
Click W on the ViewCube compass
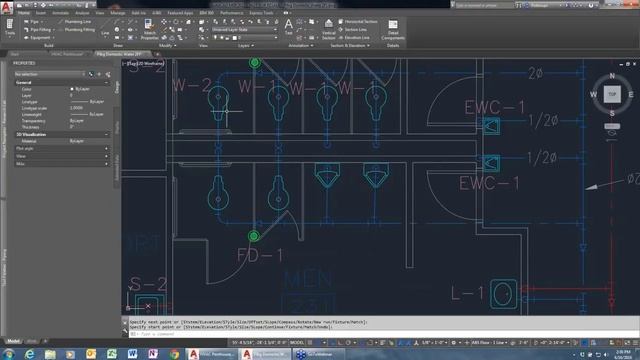(x=593, y=95)
